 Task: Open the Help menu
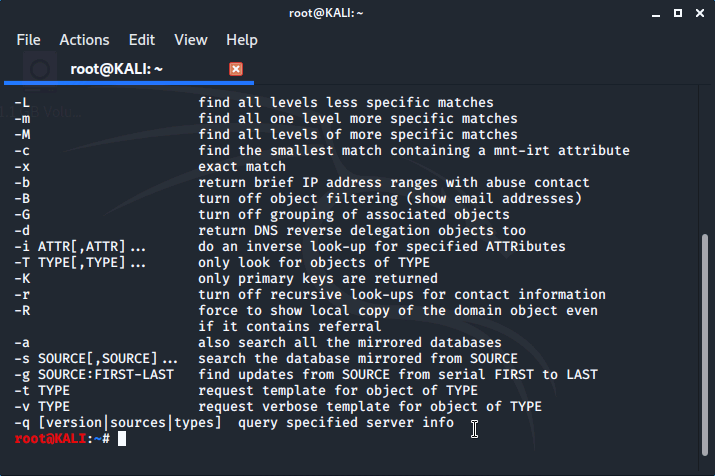pos(242,40)
